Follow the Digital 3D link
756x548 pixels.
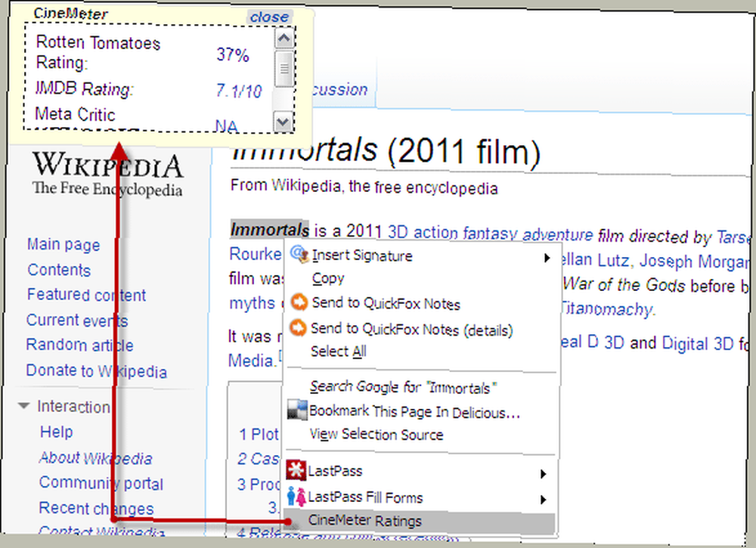(698, 344)
